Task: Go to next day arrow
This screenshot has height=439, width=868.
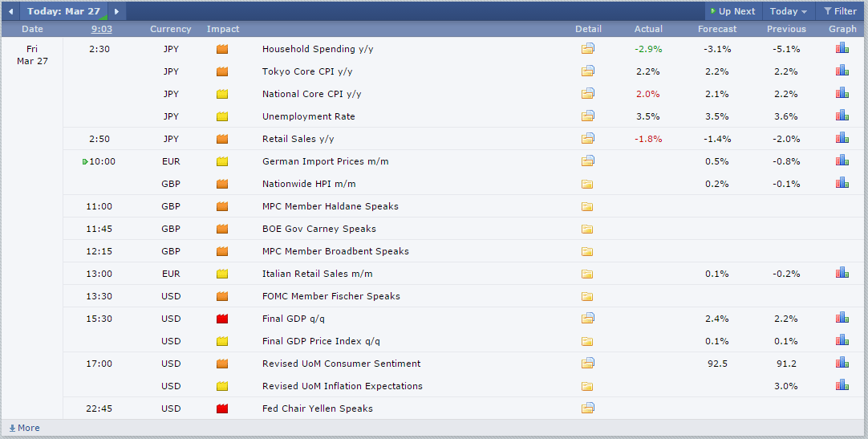Action: [x=116, y=11]
